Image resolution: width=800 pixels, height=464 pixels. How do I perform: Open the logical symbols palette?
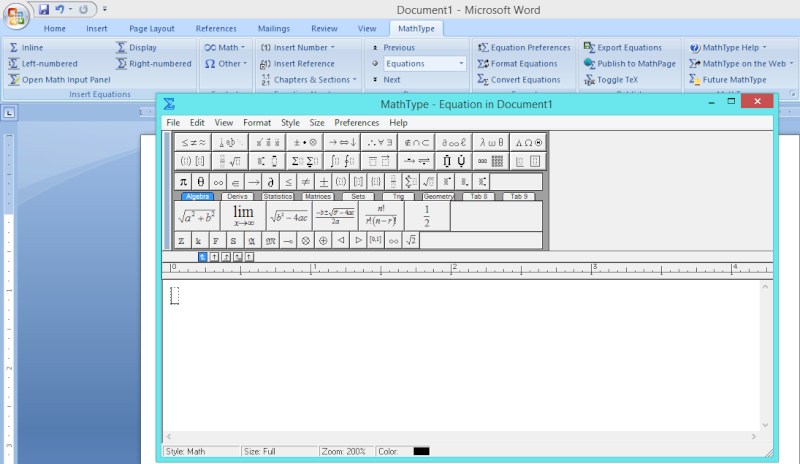click(x=379, y=142)
